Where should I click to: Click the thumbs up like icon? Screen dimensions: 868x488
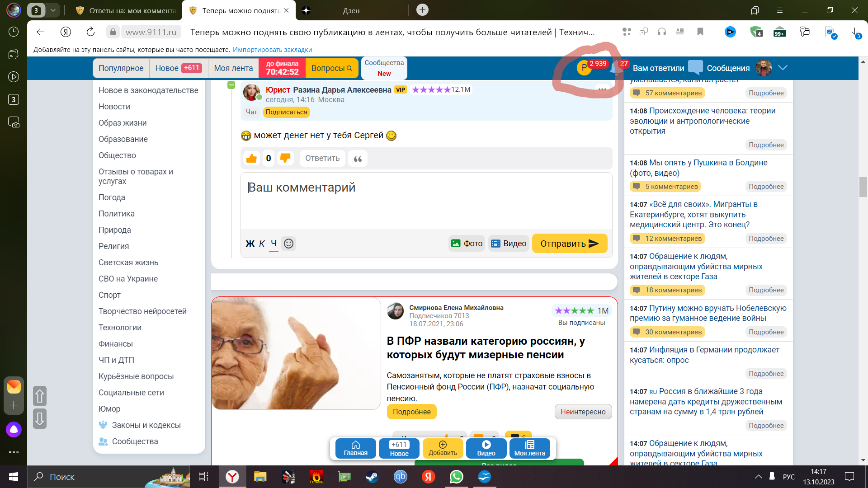pos(251,158)
